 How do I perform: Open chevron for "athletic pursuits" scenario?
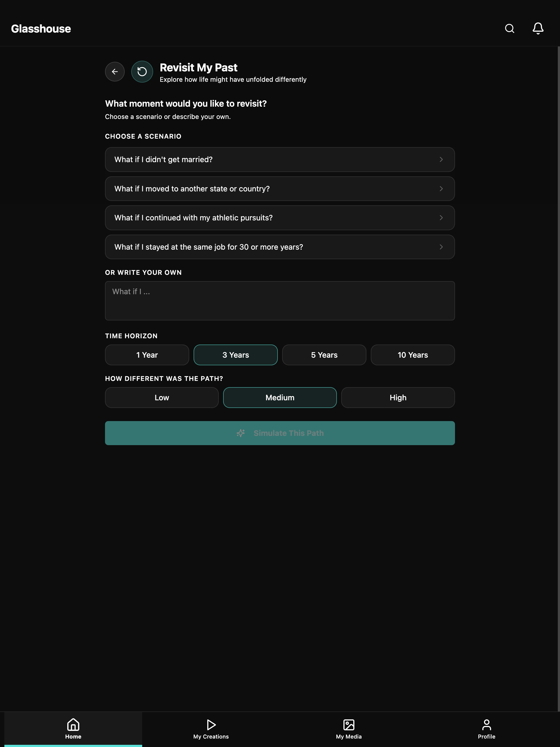[x=441, y=218]
